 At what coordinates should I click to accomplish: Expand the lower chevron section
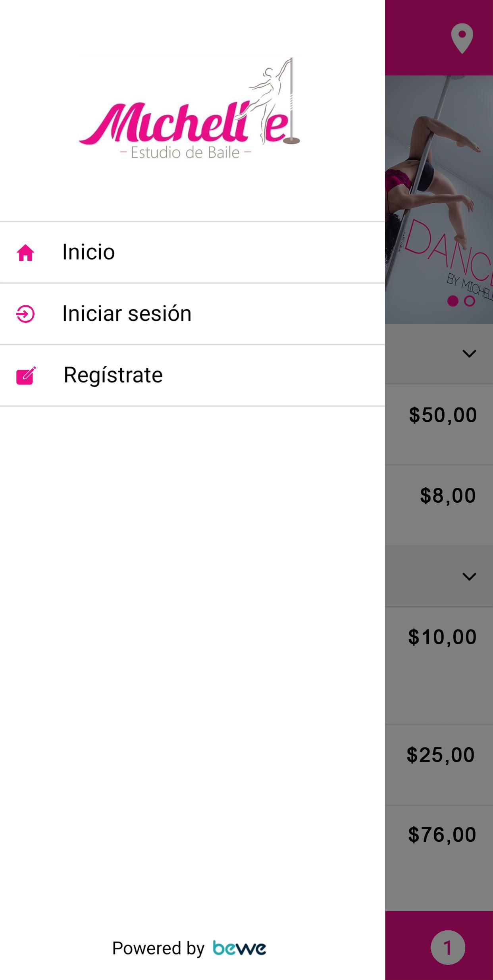(x=469, y=577)
